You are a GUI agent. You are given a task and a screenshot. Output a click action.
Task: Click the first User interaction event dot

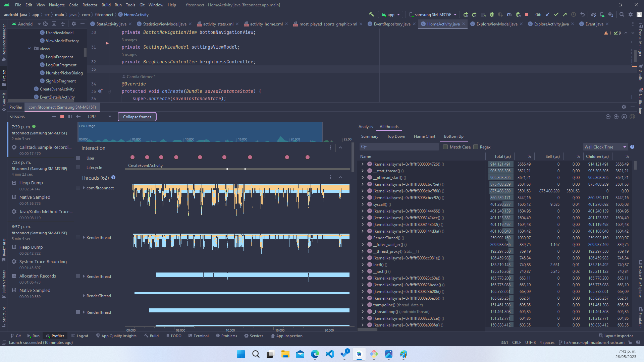point(132,157)
